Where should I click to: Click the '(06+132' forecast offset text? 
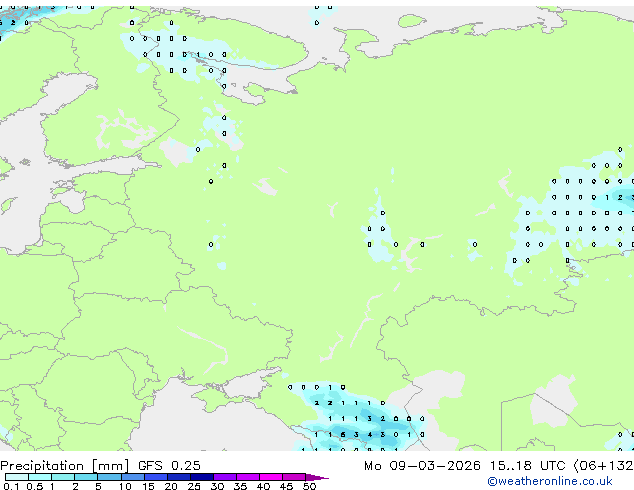click(x=603, y=466)
